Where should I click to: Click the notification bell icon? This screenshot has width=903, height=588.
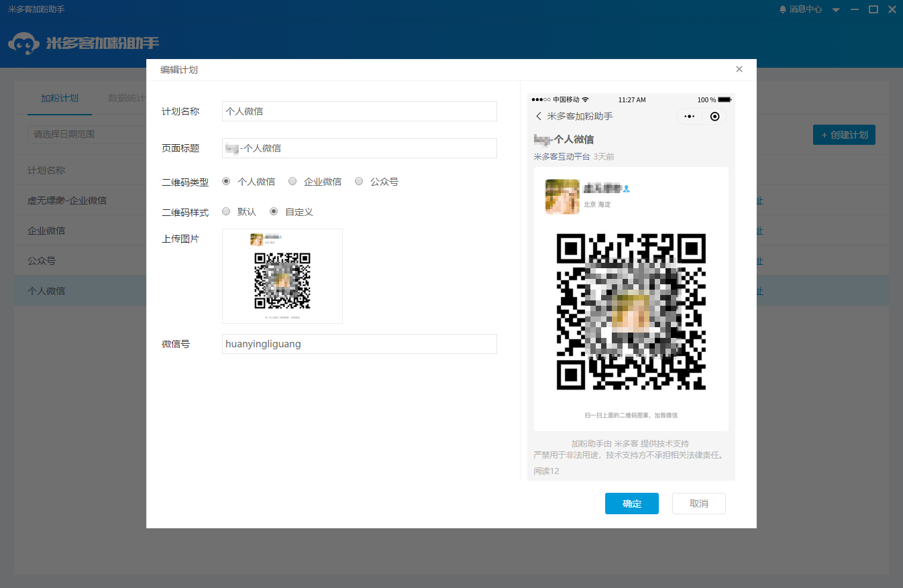pos(782,9)
